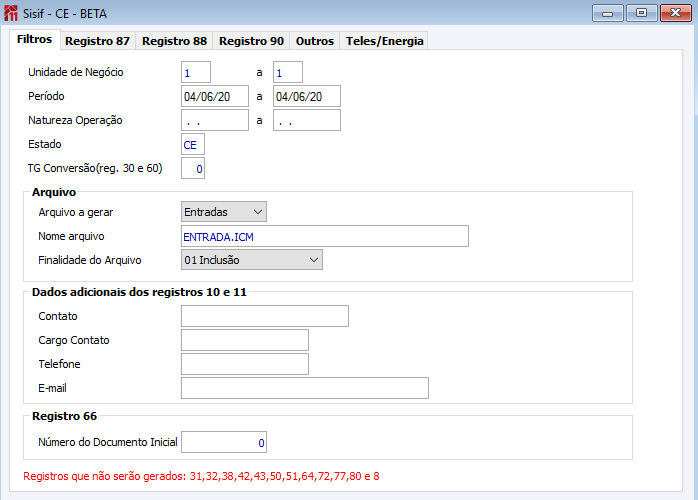This screenshot has height=500, width=698.
Task: Click the 'Finalidade do Arquivo' label
Action: [90, 260]
